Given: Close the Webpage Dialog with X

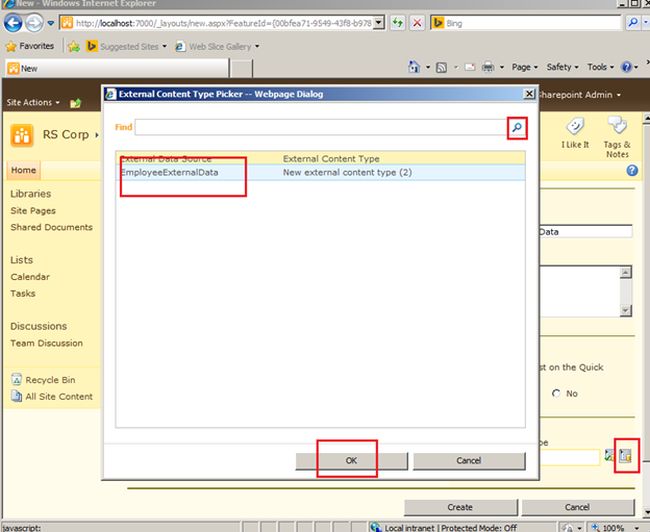Looking at the screenshot, I should coord(529,94).
